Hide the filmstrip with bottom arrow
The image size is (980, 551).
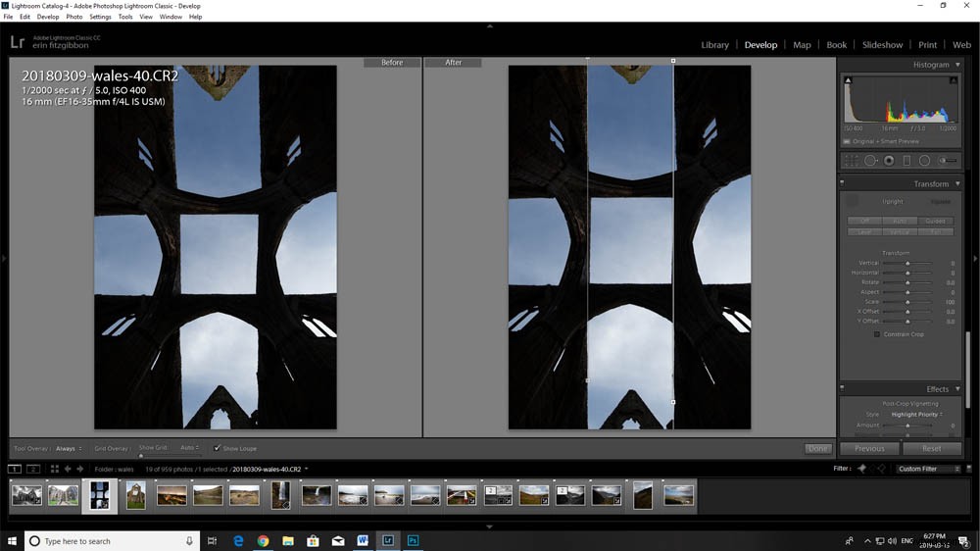(x=490, y=526)
